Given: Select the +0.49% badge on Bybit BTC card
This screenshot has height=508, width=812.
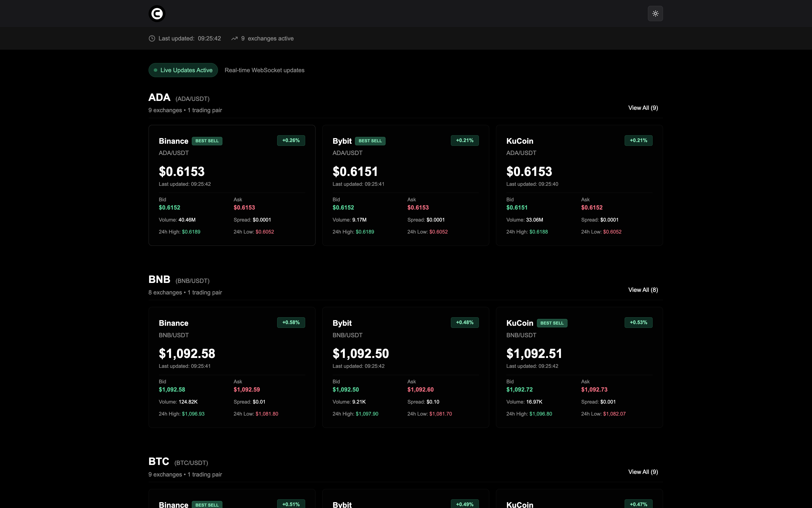Looking at the screenshot, I should tap(465, 504).
